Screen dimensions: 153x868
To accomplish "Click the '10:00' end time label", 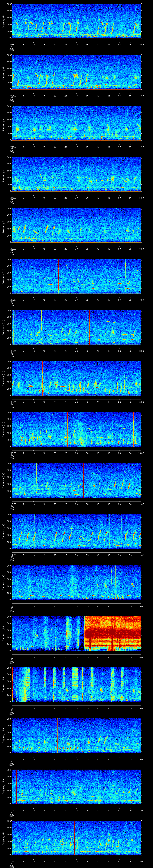I will tap(141, 453).
